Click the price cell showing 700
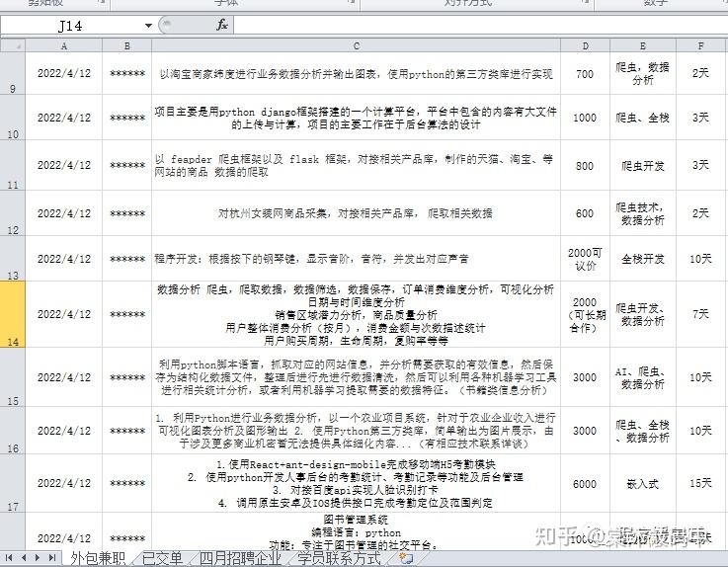Image resolution: width=728 pixels, height=567 pixels. [585, 73]
